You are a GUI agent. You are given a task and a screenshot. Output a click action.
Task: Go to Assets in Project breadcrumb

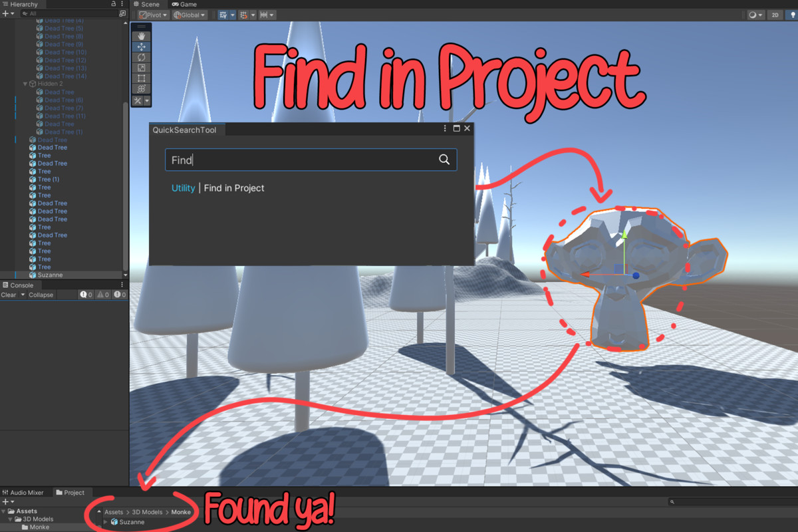click(114, 512)
